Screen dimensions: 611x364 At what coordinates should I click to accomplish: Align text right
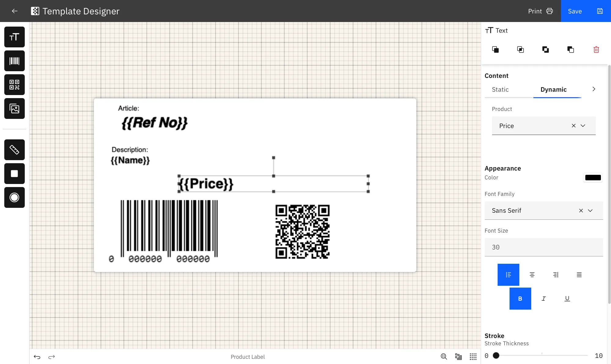coord(555,275)
